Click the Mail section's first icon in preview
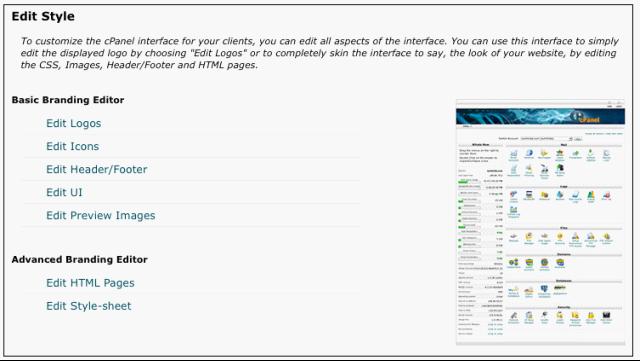This screenshot has width=640, height=361. pyautogui.click(x=514, y=154)
